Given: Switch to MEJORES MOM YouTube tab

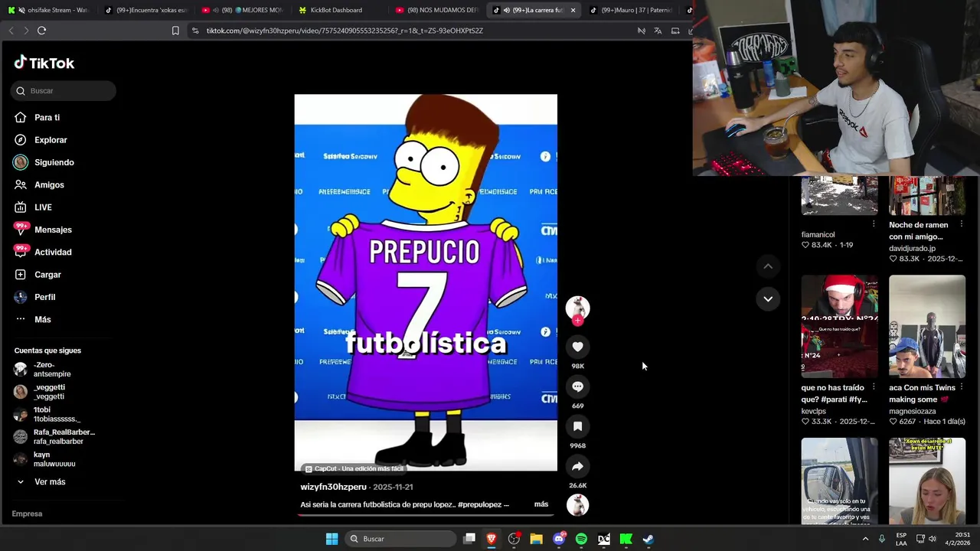Looking at the screenshot, I should coord(242,10).
